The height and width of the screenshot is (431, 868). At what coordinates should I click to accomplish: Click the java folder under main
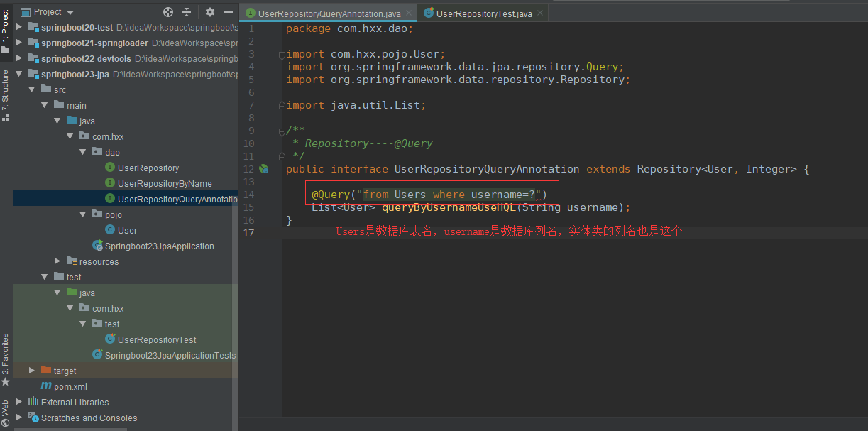click(87, 121)
